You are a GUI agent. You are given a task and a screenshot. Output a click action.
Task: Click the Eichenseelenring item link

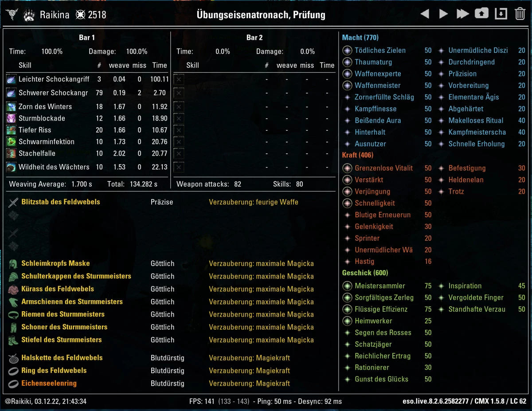click(x=49, y=384)
